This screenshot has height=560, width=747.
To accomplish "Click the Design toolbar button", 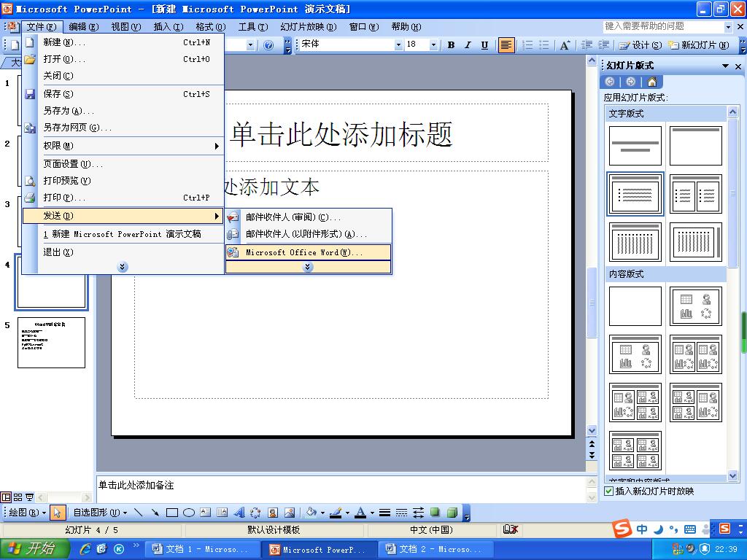I will (640, 44).
